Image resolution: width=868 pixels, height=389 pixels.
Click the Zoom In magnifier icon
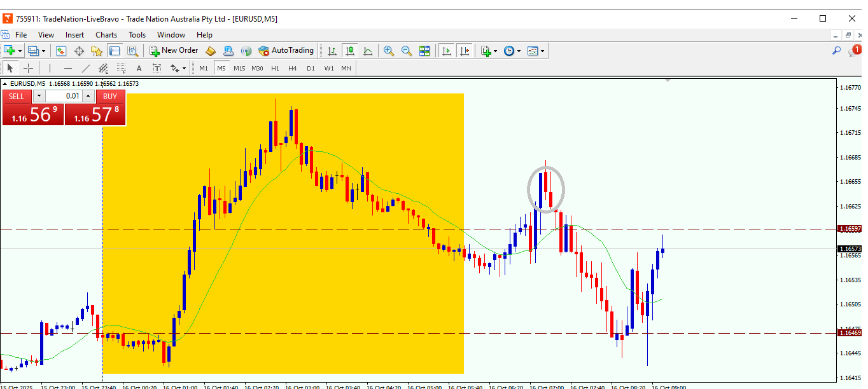point(388,51)
